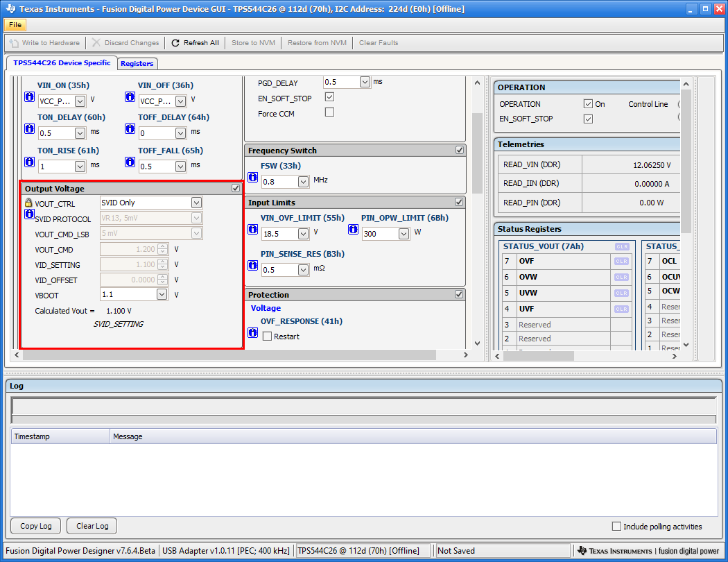Open the File menu
The width and height of the screenshot is (728, 562).
(15, 25)
